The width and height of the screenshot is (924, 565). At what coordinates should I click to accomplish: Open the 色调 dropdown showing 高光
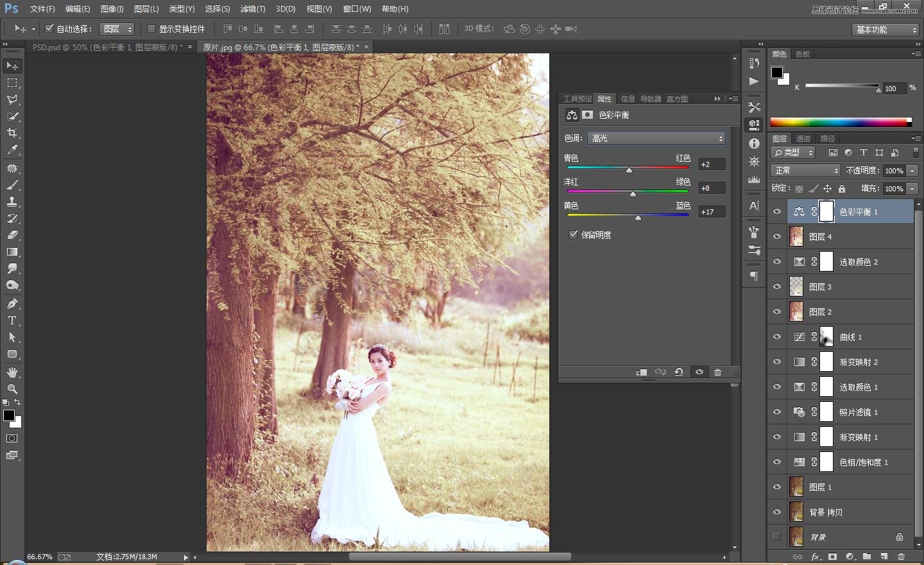(x=656, y=139)
